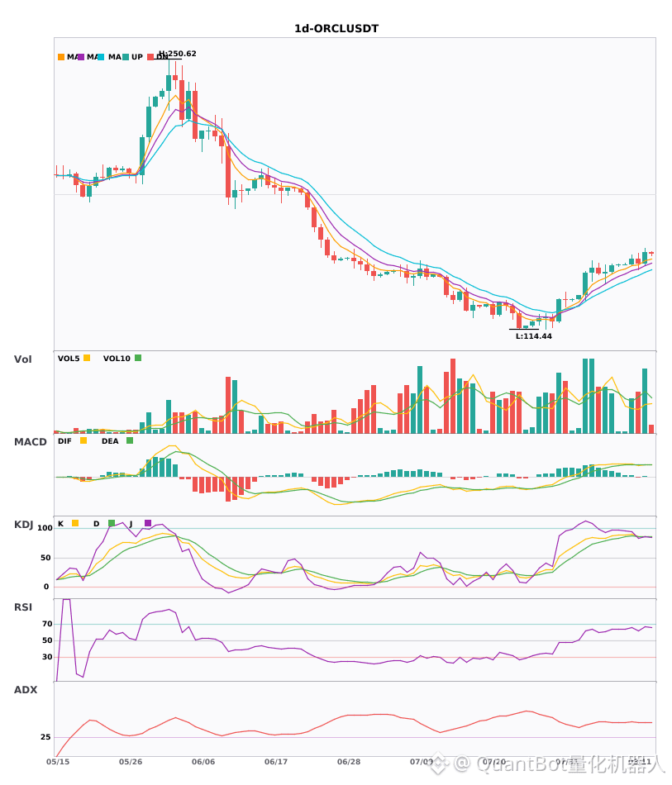The width and height of the screenshot is (672, 785).
Task: Click the chart title 1d-ORCLUSDT
Action: pyautogui.click(x=336, y=29)
